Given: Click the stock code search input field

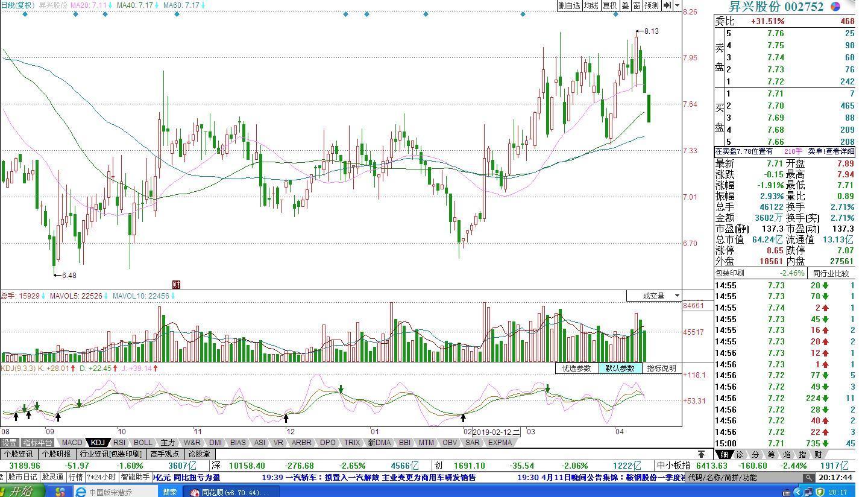Looking at the screenshot, I should point(744,477).
